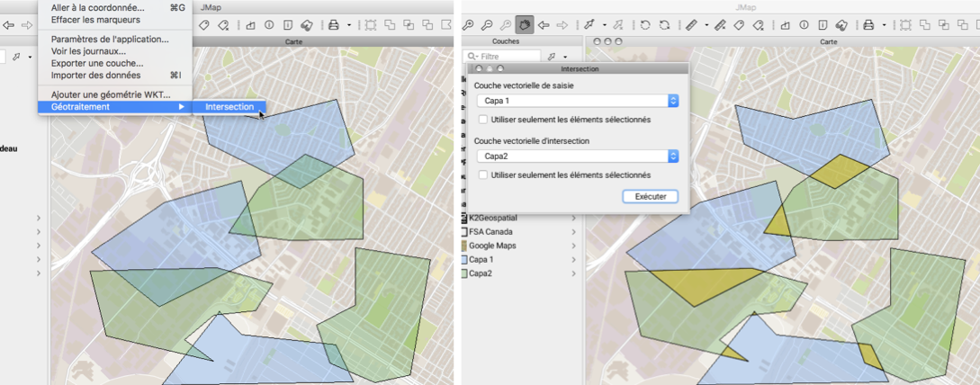Select the measure ruler tool
The height and width of the screenshot is (385, 980).
691,24
